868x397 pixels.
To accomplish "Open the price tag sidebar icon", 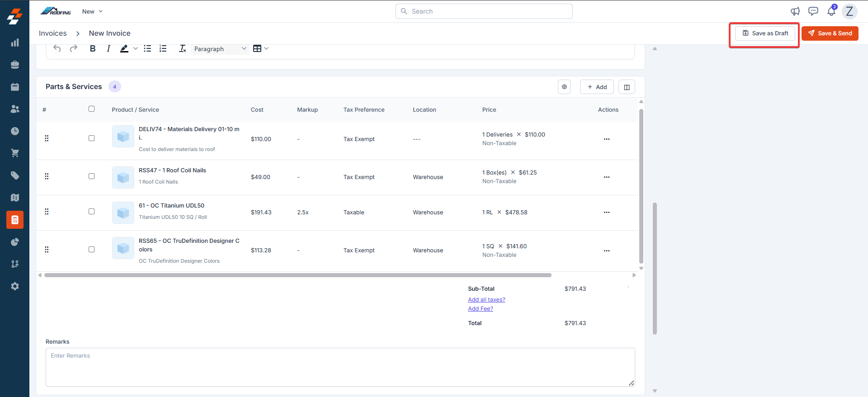I will [x=15, y=175].
